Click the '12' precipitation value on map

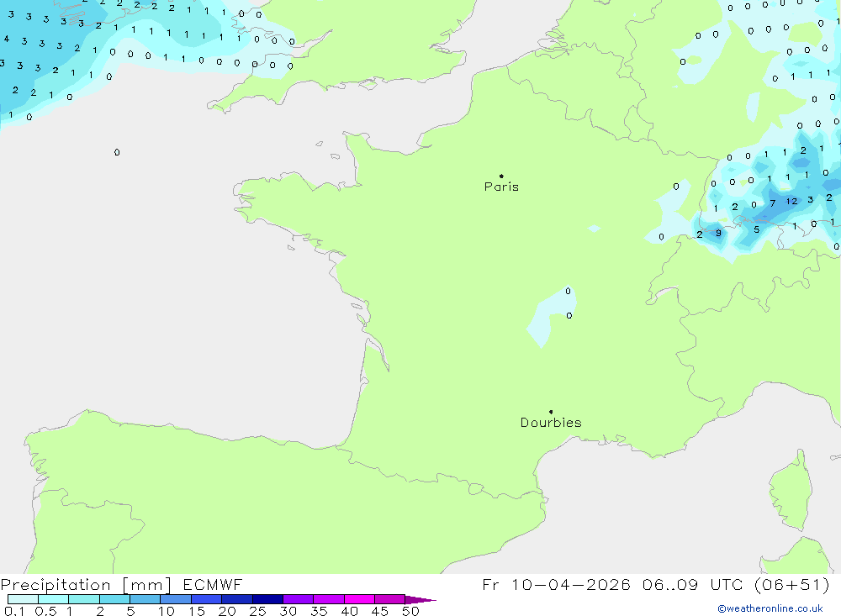click(791, 202)
